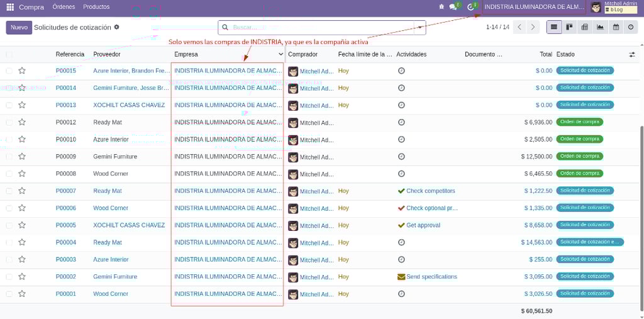Screen dimensions: 644x319
Task: Sort by Comprador column header
Action: click(x=303, y=54)
